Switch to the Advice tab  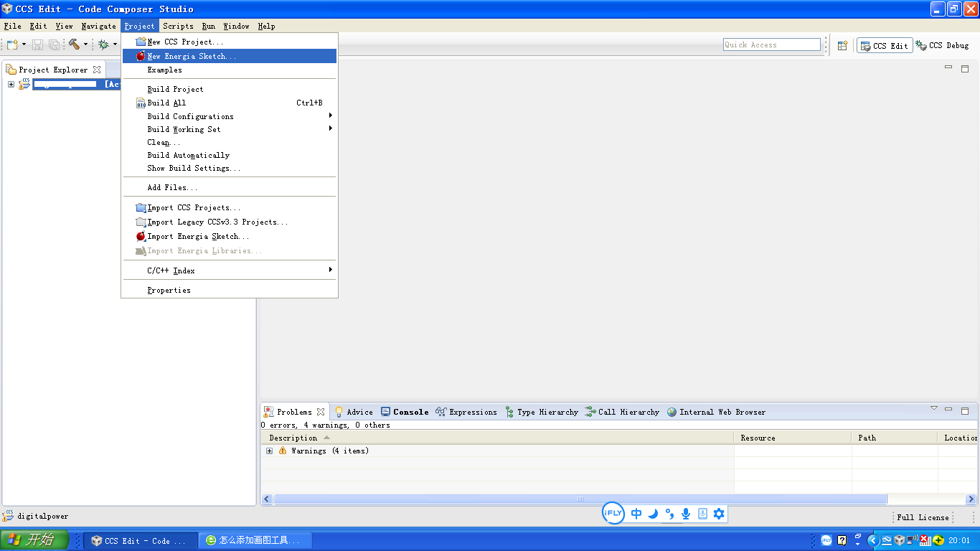coord(354,412)
